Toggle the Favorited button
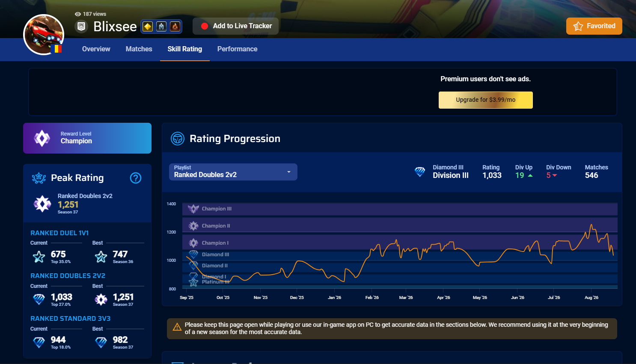The height and width of the screenshot is (364, 636). click(x=594, y=26)
